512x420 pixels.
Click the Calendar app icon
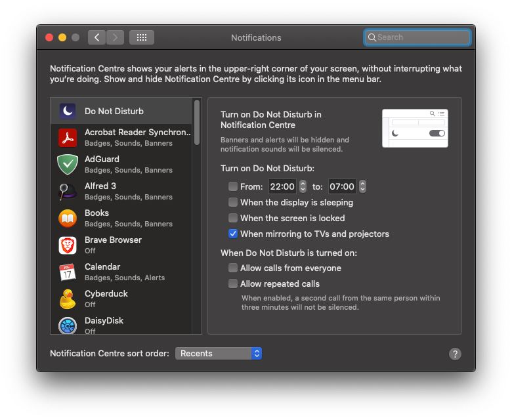click(68, 272)
